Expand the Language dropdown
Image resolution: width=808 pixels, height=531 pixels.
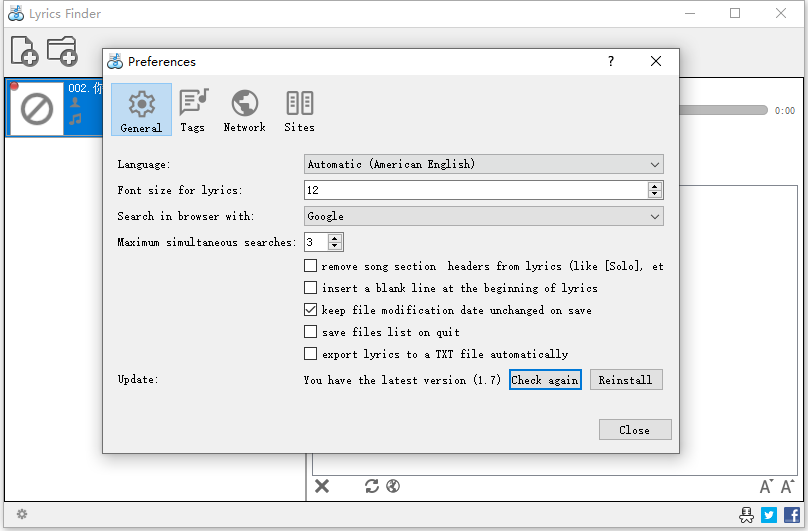483,164
